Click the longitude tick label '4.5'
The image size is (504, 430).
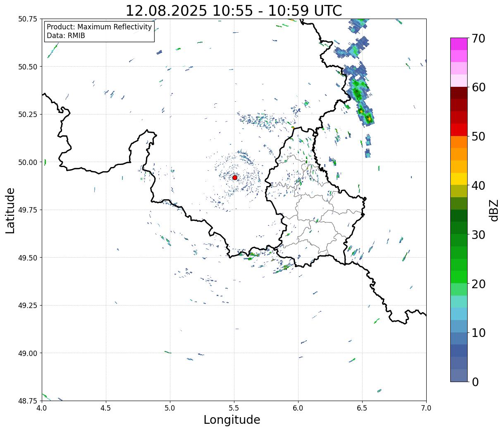pos(106,408)
